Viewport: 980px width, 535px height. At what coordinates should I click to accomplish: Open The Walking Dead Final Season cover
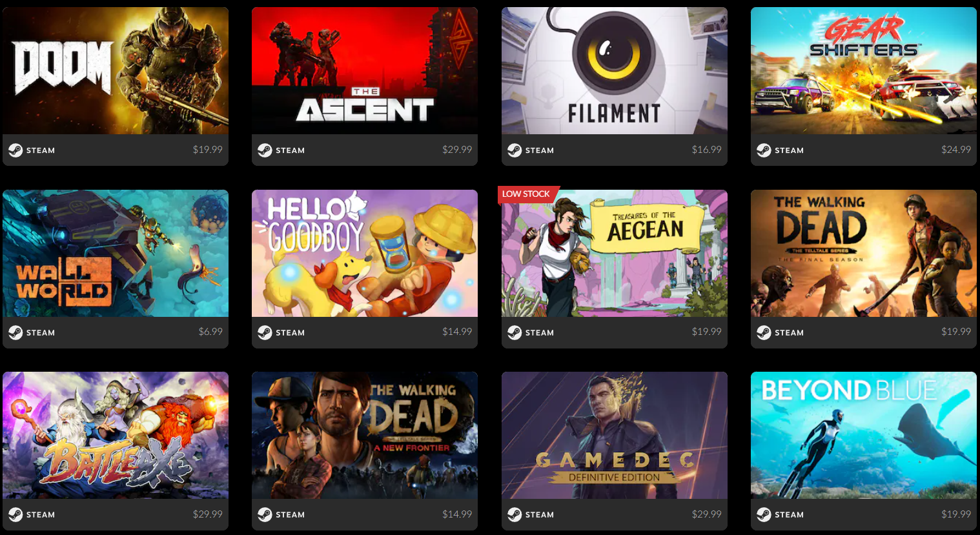tap(864, 253)
